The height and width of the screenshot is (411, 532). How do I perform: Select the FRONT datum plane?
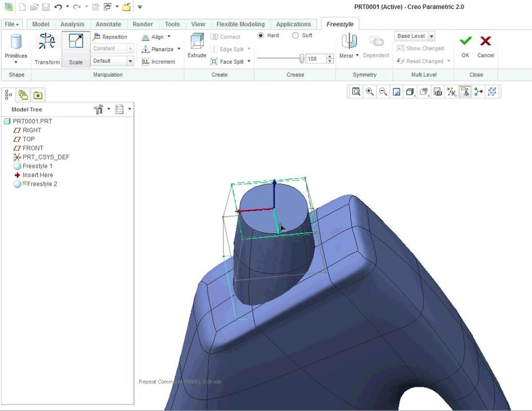(28, 148)
